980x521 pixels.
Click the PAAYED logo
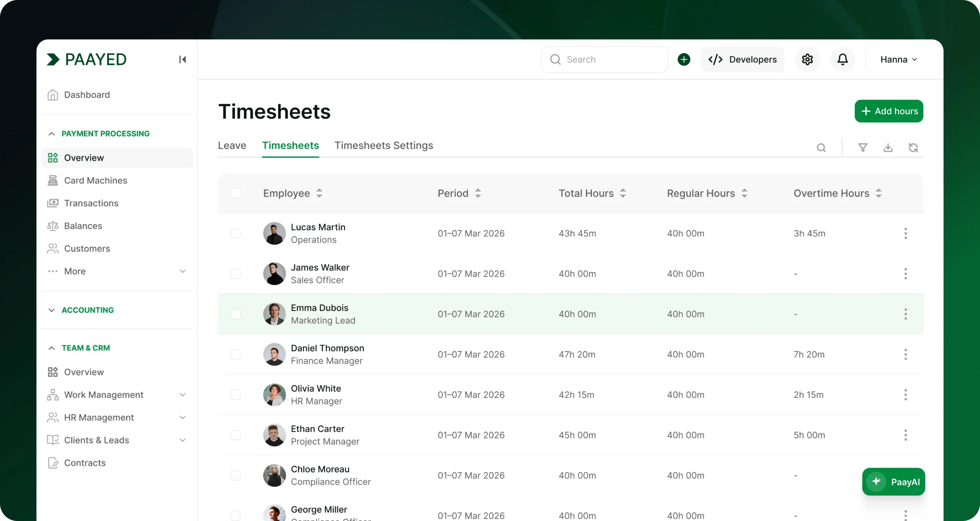click(87, 59)
